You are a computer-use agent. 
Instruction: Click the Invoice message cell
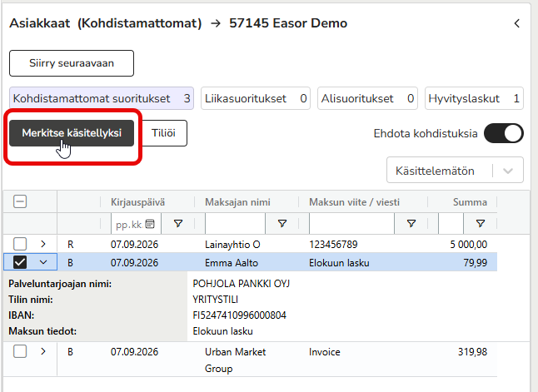pos(324,352)
